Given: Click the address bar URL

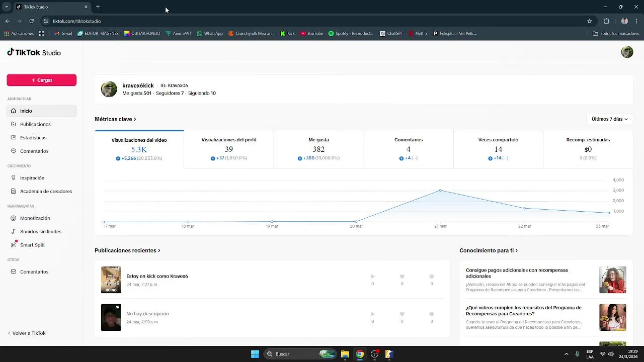Looking at the screenshot, I should 76,21.
